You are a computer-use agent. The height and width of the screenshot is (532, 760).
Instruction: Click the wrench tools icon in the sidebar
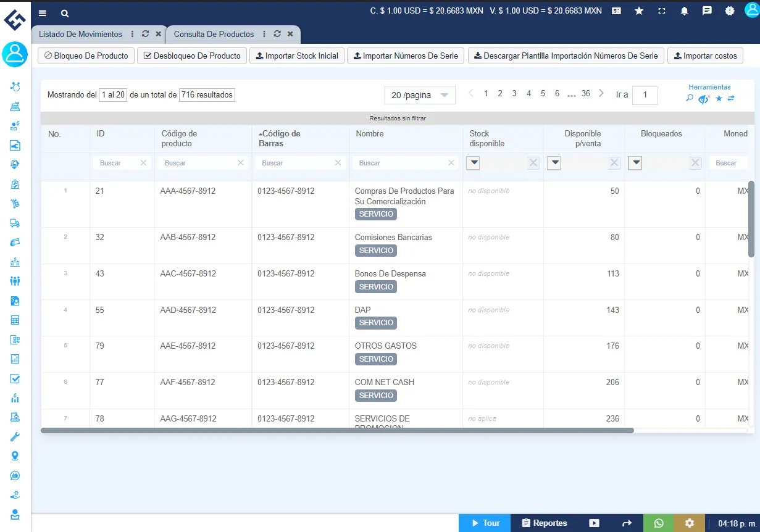click(14, 436)
